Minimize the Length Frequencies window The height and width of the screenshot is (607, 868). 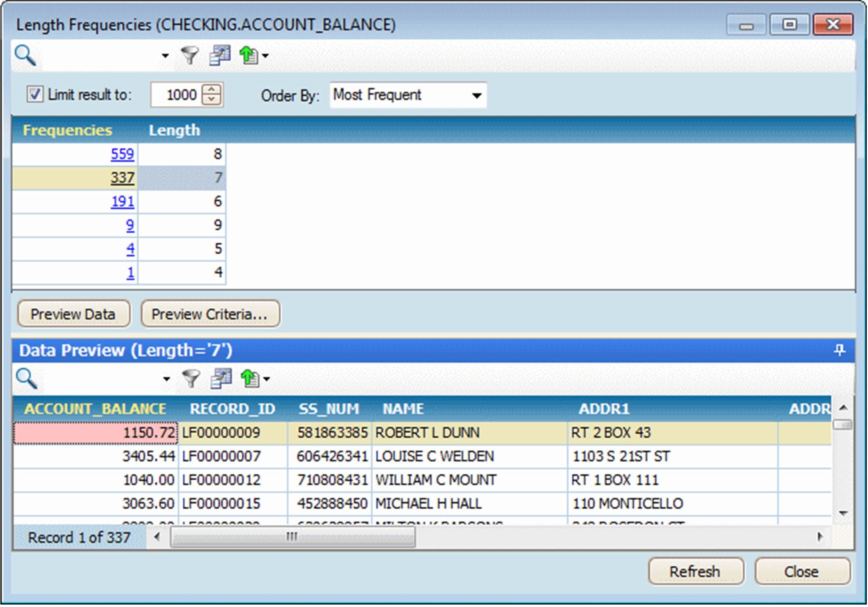(x=746, y=25)
